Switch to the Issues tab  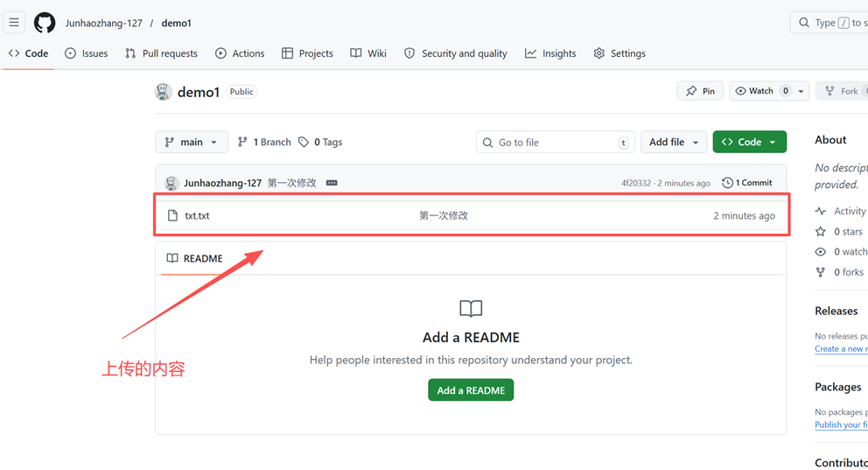[87, 53]
